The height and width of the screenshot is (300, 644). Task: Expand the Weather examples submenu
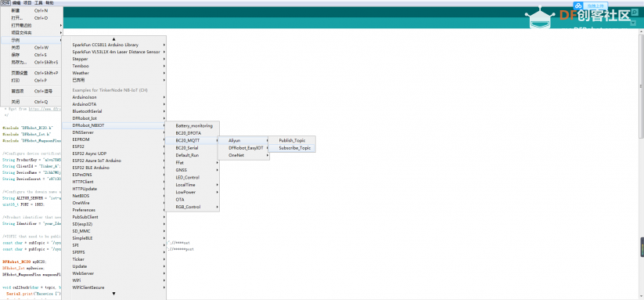(113, 73)
